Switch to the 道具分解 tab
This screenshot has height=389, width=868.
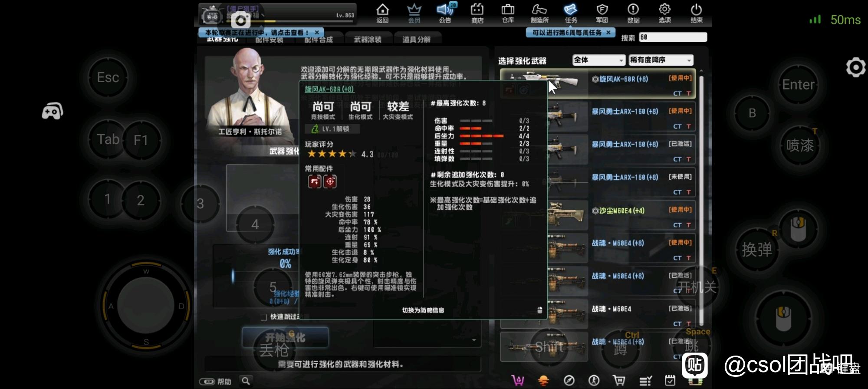(416, 40)
